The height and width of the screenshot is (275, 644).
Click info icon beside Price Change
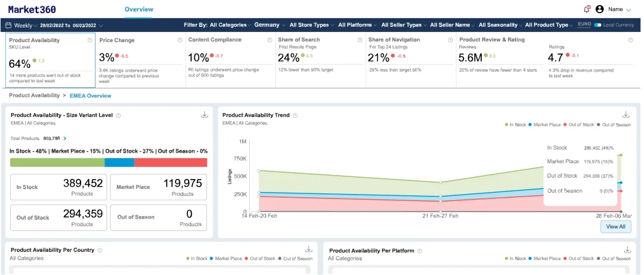pyautogui.click(x=179, y=40)
